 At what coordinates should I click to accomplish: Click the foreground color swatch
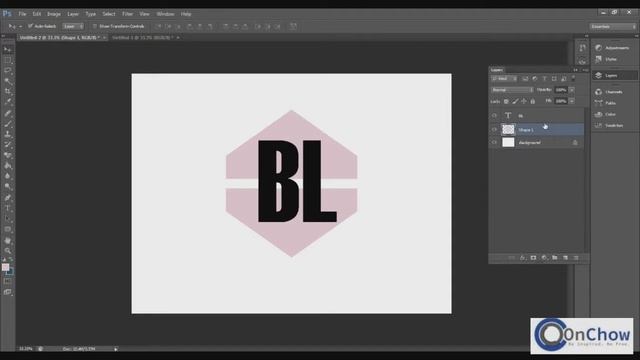click(x=5, y=267)
